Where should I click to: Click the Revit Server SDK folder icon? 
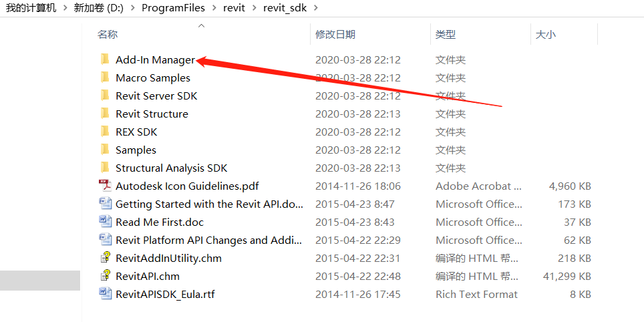(105, 96)
